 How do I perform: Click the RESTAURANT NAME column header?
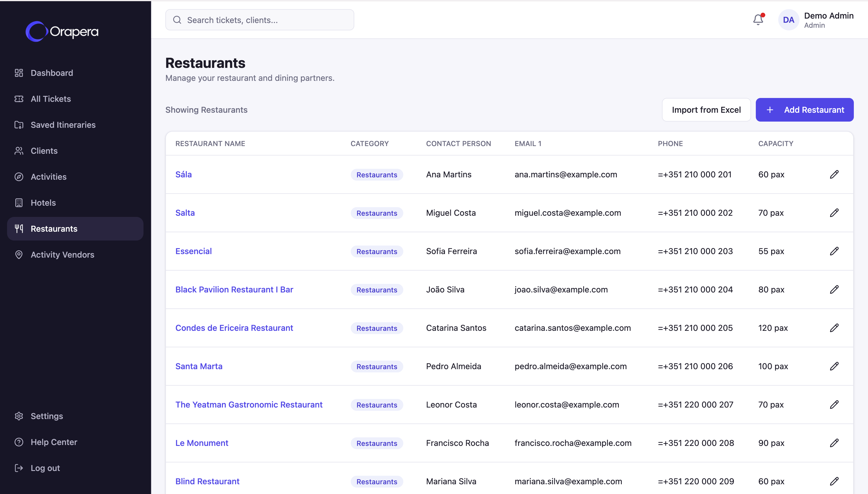(210, 143)
